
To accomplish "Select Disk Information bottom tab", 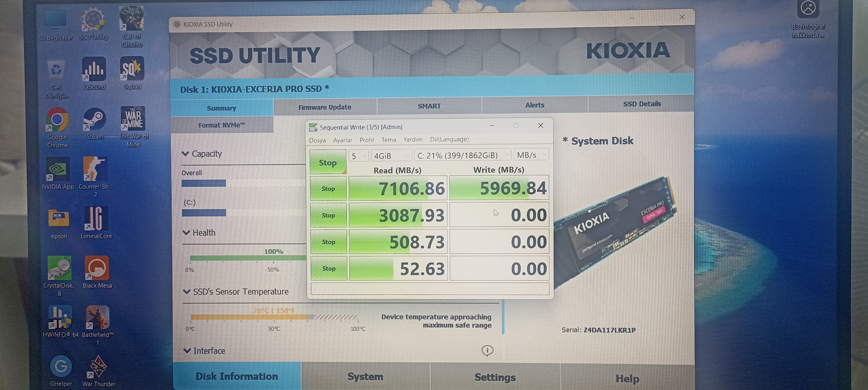I will [x=237, y=376].
